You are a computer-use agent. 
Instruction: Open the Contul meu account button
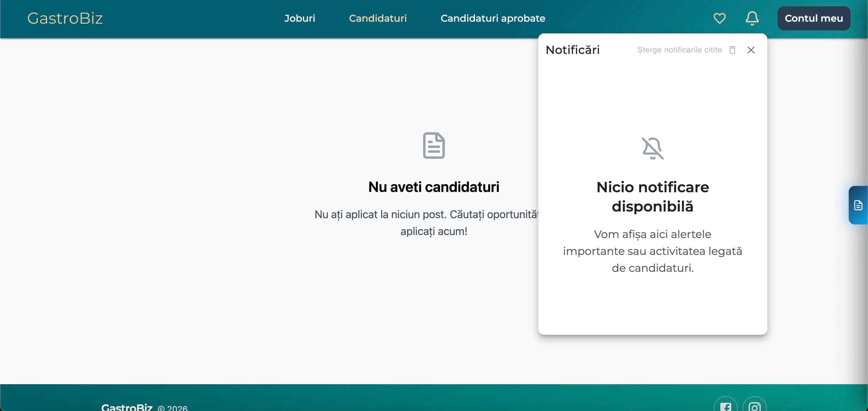(814, 18)
